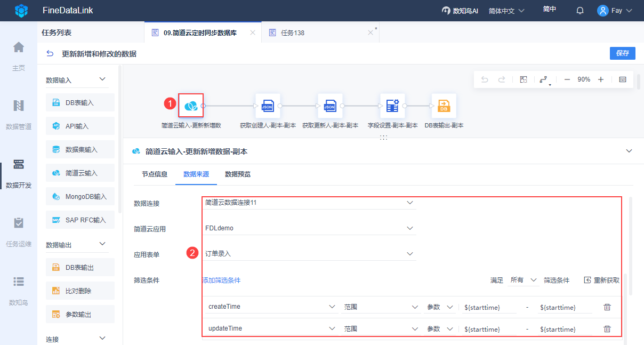Select the 数据集输入 node item

click(x=80, y=149)
